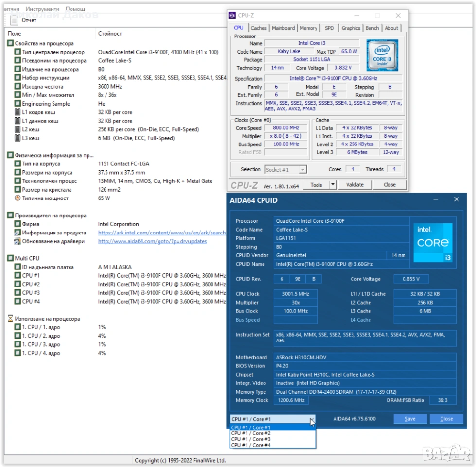The height and width of the screenshot is (467, 476).
Task: Click the Свойства на процесора section icon
Action: click(x=10, y=43)
